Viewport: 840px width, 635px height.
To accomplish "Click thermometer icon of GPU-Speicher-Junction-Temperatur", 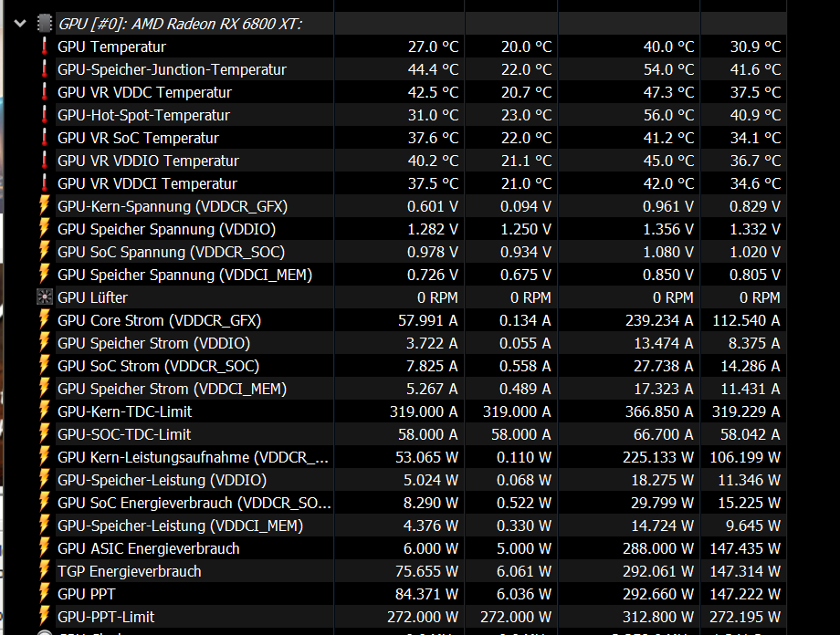I will pos(45,69).
